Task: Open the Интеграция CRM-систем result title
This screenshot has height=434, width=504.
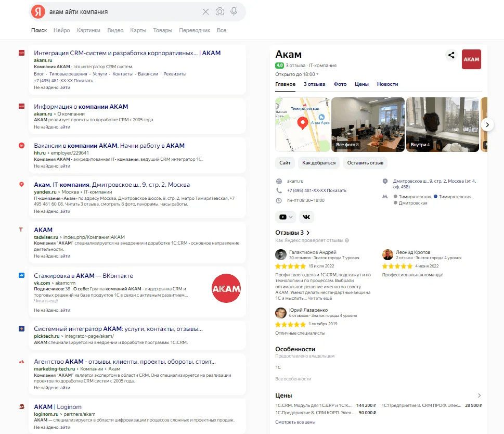Action: 127,53
